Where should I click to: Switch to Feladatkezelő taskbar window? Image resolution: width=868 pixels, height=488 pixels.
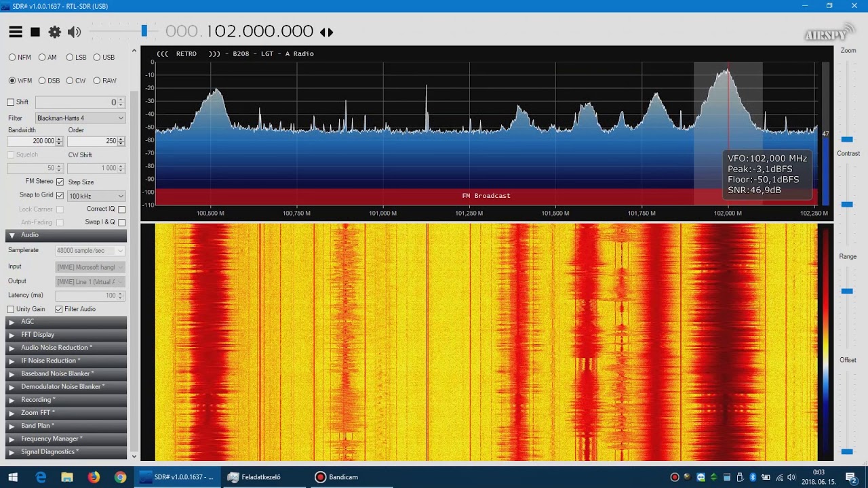[x=265, y=477]
